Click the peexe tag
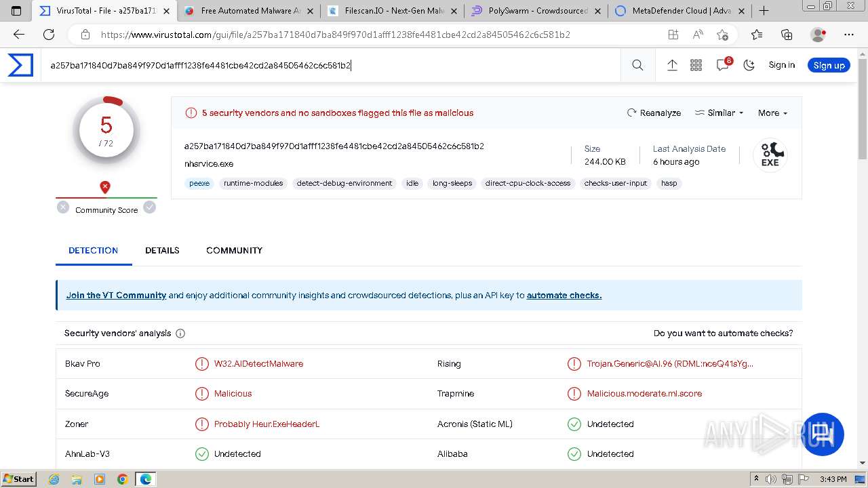 [x=199, y=183]
